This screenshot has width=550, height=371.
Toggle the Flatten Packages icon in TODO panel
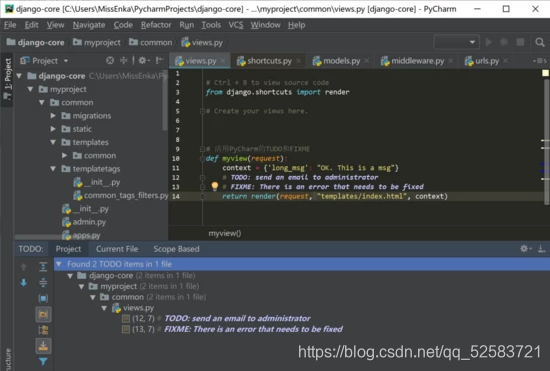43,330
